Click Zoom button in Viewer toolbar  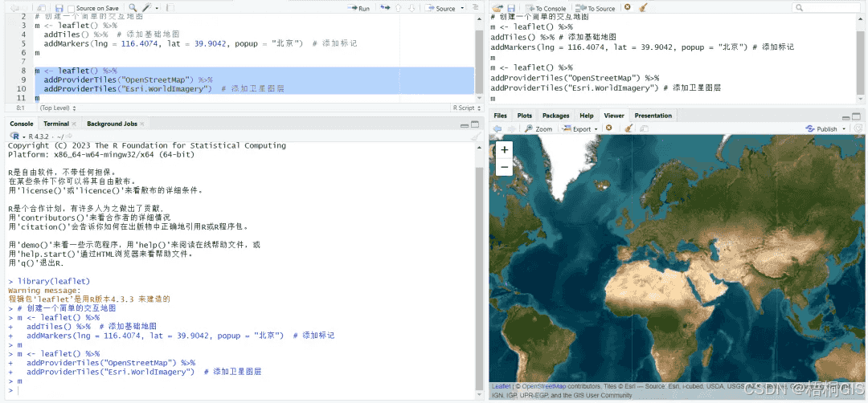[x=538, y=128]
